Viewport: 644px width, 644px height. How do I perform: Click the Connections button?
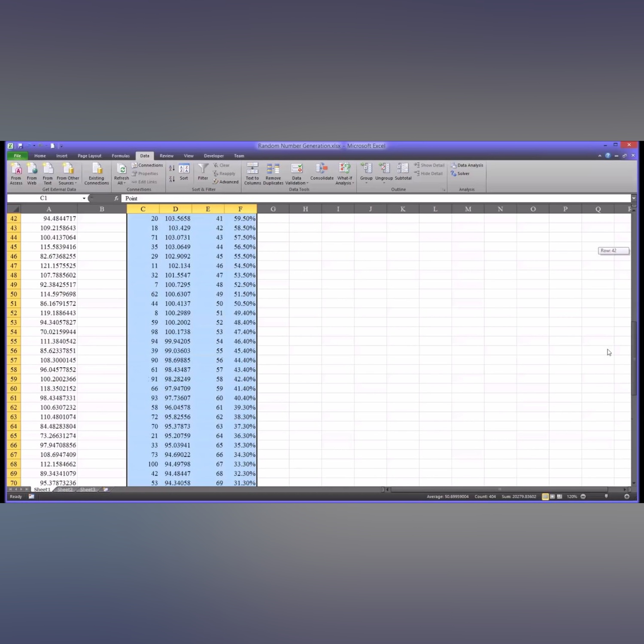(x=147, y=165)
